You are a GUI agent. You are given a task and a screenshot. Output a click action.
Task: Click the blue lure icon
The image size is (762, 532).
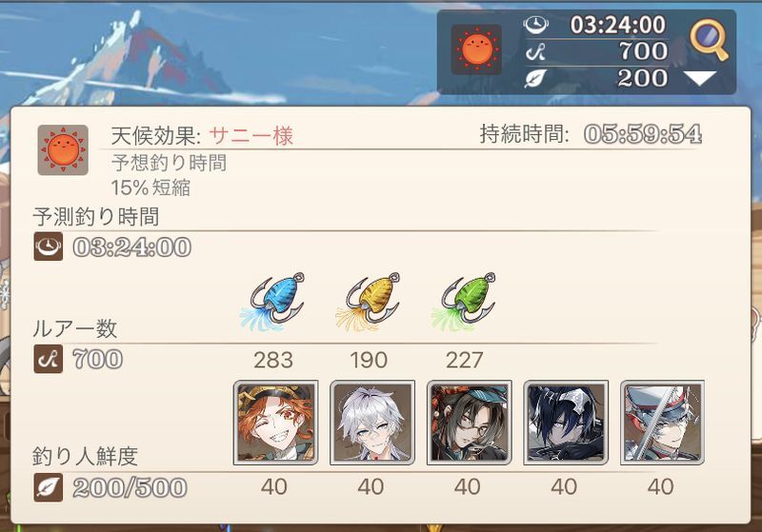click(x=273, y=302)
